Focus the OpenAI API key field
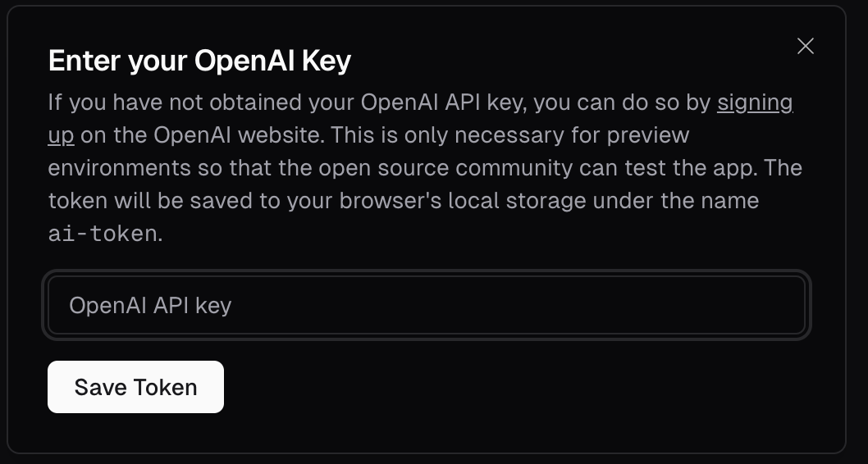 click(427, 305)
